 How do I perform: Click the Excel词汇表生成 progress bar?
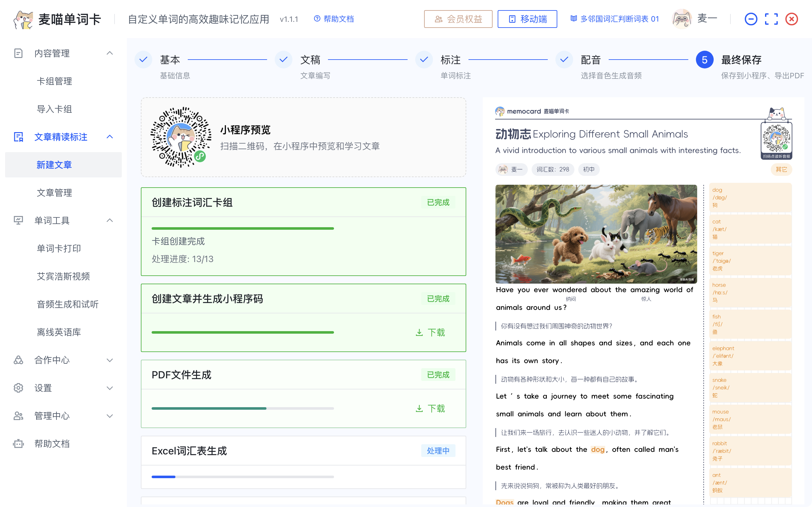click(243, 477)
